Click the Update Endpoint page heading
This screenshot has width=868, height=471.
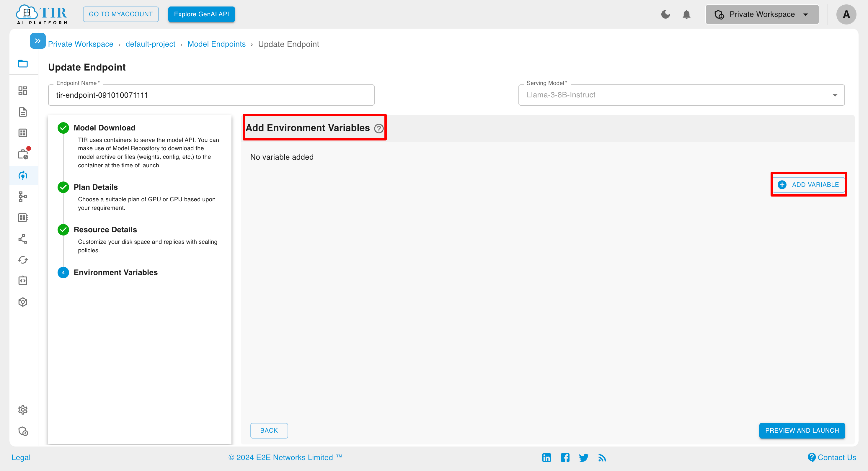87,67
